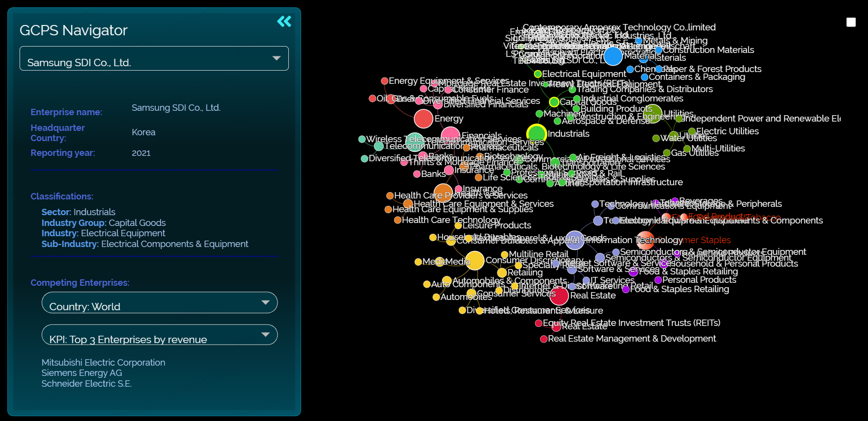Click the Competing Enterprises heading
The image size is (868, 421).
click(80, 283)
